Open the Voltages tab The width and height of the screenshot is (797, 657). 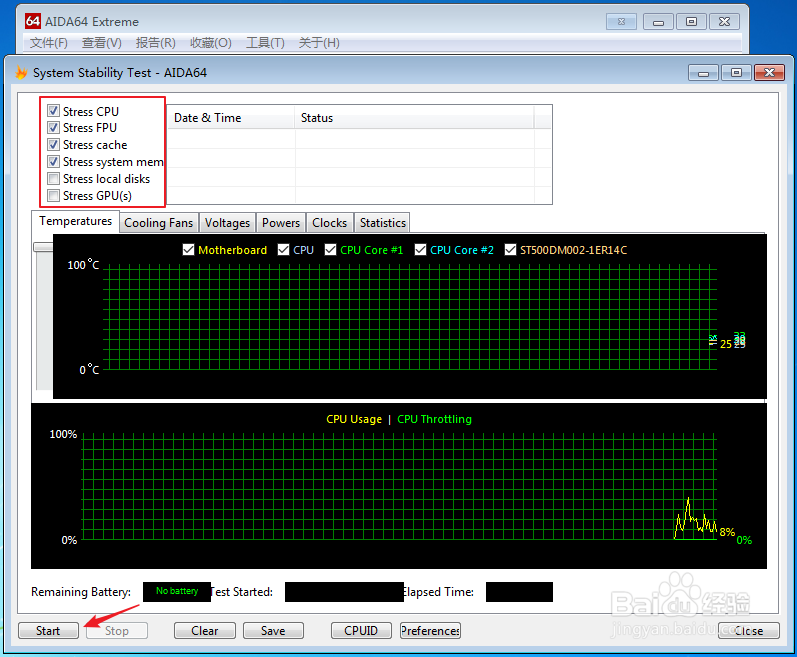click(x=227, y=223)
